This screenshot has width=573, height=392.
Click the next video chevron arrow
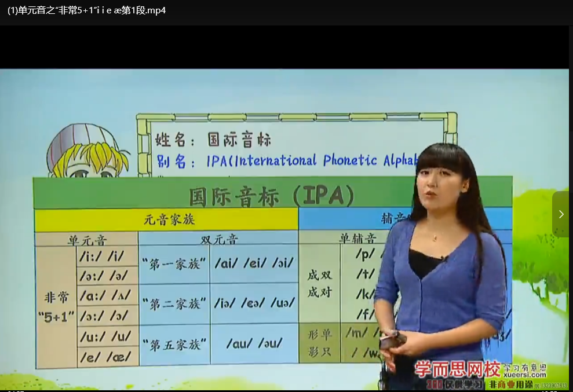561,214
